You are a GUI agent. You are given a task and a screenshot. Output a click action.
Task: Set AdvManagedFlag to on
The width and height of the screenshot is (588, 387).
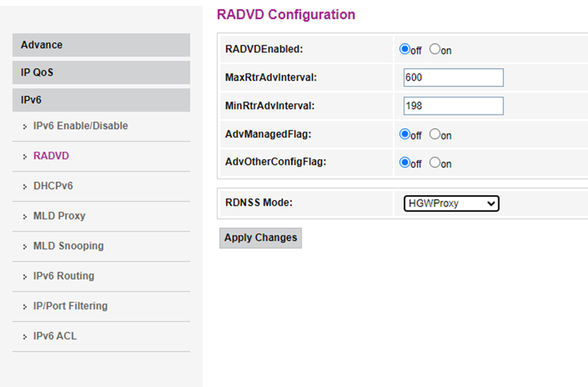(x=435, y=134)
